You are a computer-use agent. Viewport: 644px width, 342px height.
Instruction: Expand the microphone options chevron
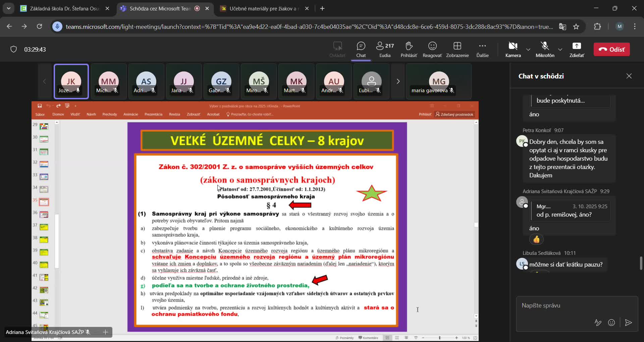(560, 49)
